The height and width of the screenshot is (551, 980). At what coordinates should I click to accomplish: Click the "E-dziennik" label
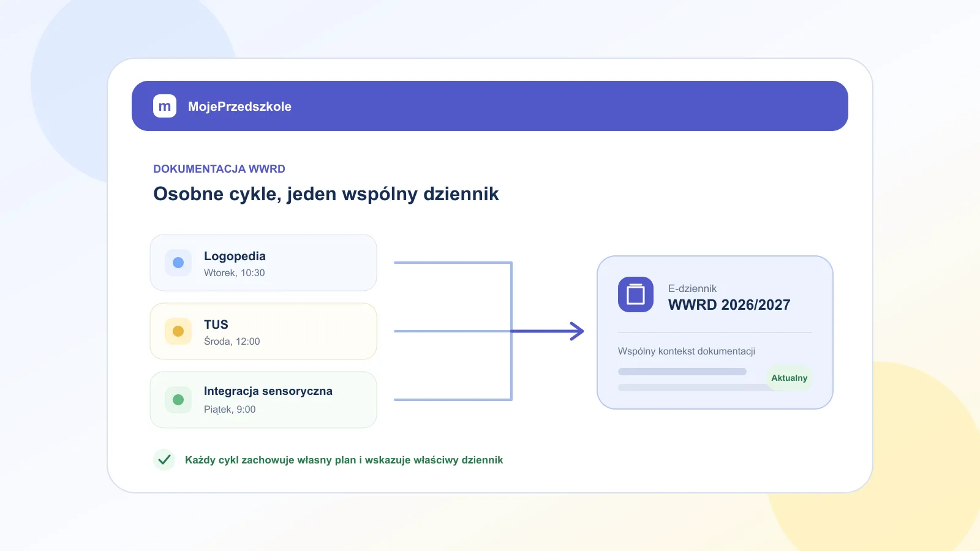pyautogui.click(x=692, y=288)
